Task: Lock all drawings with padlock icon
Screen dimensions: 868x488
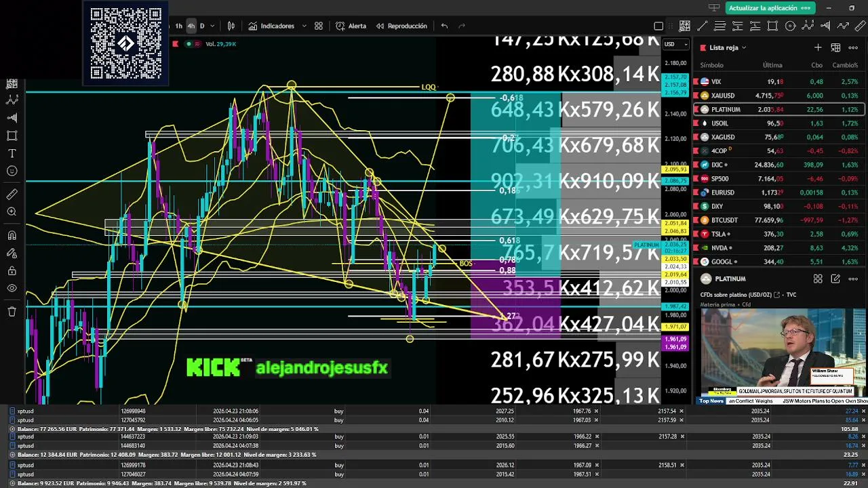Action: click(12, 271)
